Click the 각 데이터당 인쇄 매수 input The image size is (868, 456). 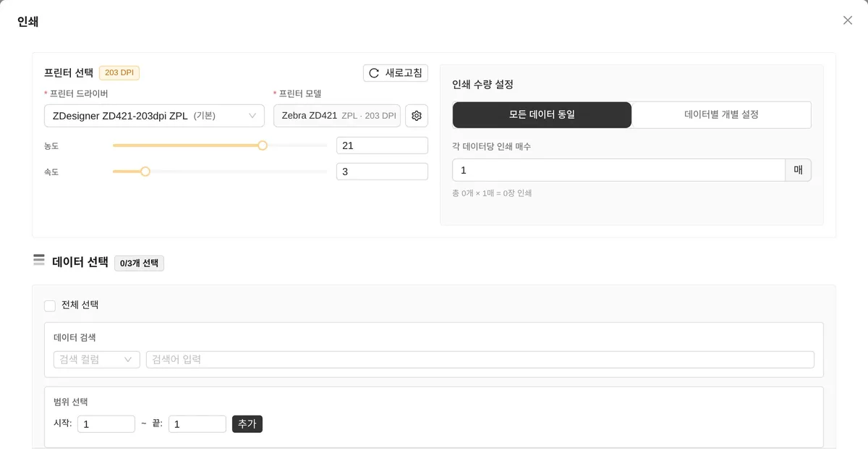[618, 170]
